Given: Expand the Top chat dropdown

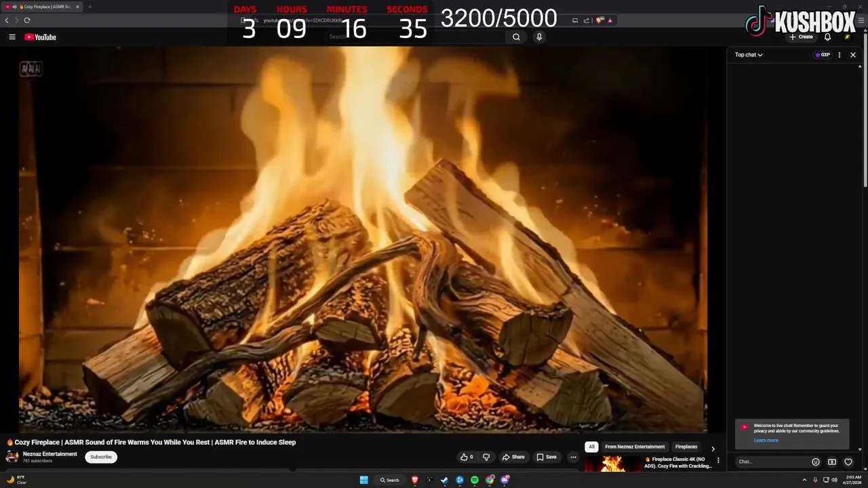Looking at the screenshot, I should [749, 55].
